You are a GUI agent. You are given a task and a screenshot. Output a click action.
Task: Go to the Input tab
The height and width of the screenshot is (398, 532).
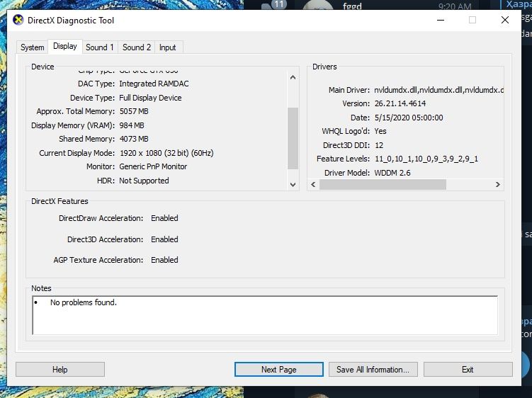coord(168,47)
